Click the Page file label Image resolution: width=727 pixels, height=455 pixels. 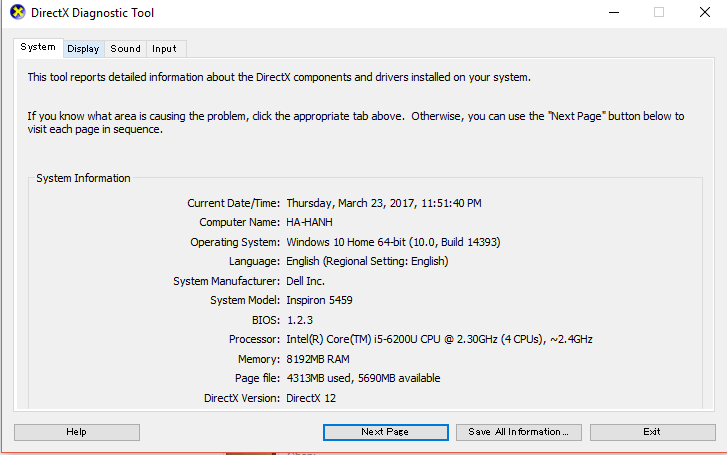257,378
